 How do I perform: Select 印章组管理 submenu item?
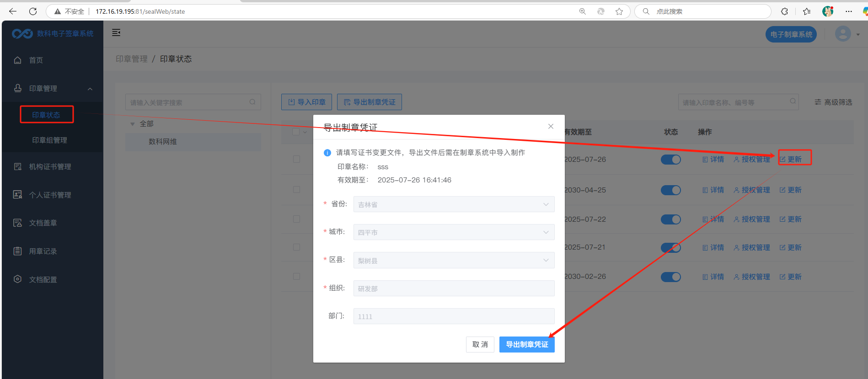tap(49, 140)
